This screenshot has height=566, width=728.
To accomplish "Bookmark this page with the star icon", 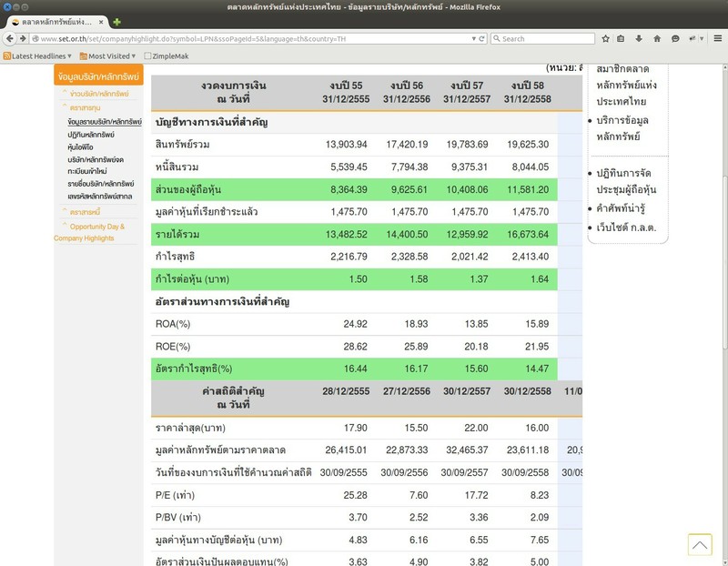I will coord(605,38).
